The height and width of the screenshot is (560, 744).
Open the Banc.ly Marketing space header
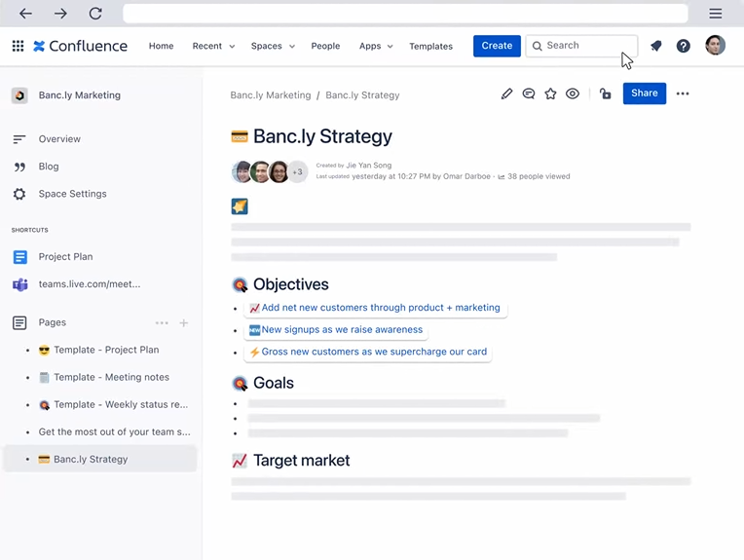pos(79,94)
